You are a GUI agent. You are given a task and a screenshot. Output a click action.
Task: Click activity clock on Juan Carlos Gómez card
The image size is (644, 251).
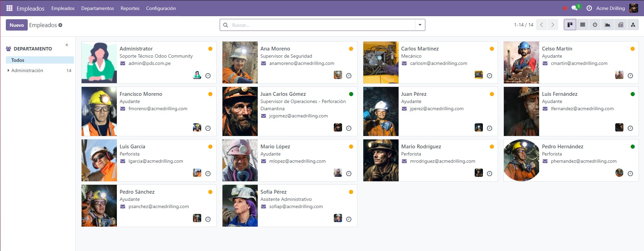coord(349,128)
